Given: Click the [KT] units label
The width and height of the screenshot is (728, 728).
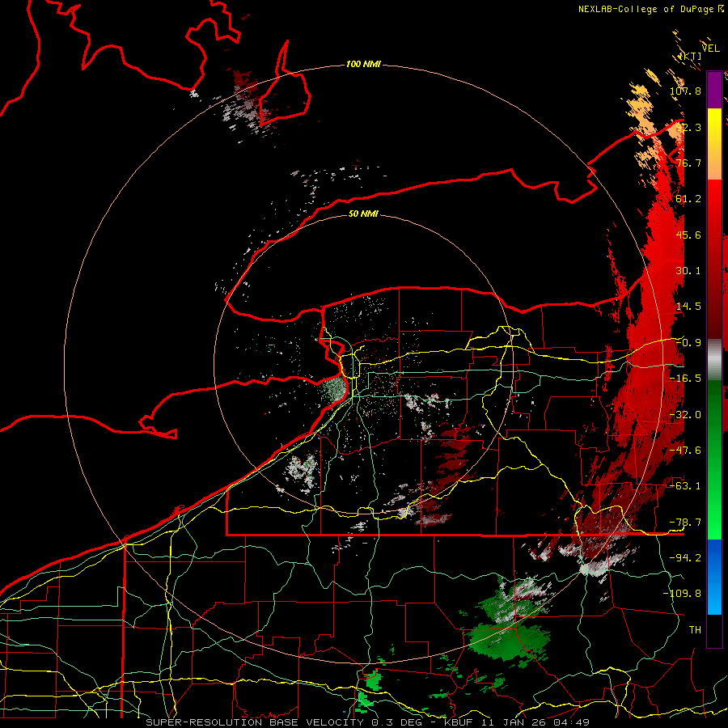Looking at the screenshot, I should pyautogui.click(x=690, y=56).
